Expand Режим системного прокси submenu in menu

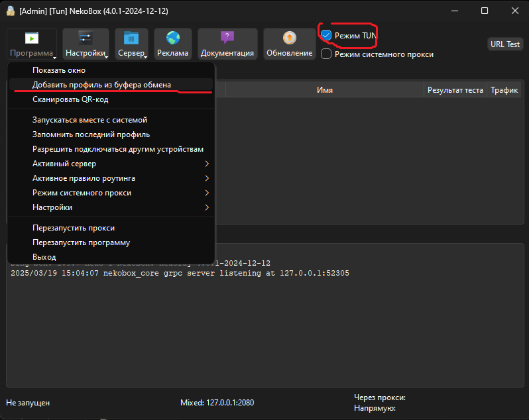tap(111, 193)
